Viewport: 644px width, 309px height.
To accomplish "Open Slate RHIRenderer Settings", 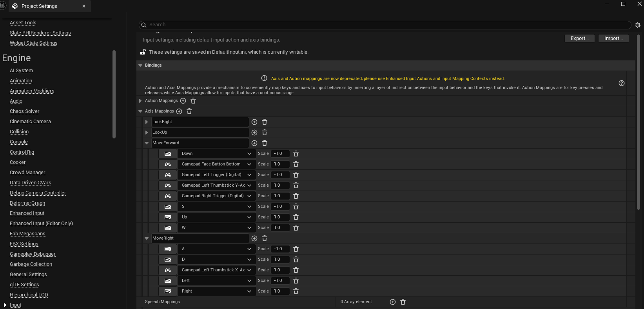I will coord(40,33).
